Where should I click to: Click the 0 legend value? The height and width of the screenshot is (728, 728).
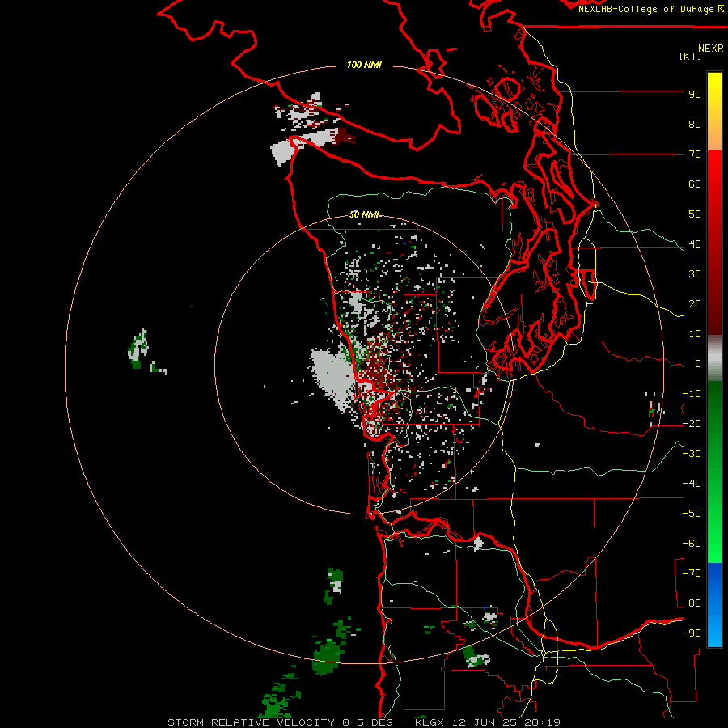(698, 363)
